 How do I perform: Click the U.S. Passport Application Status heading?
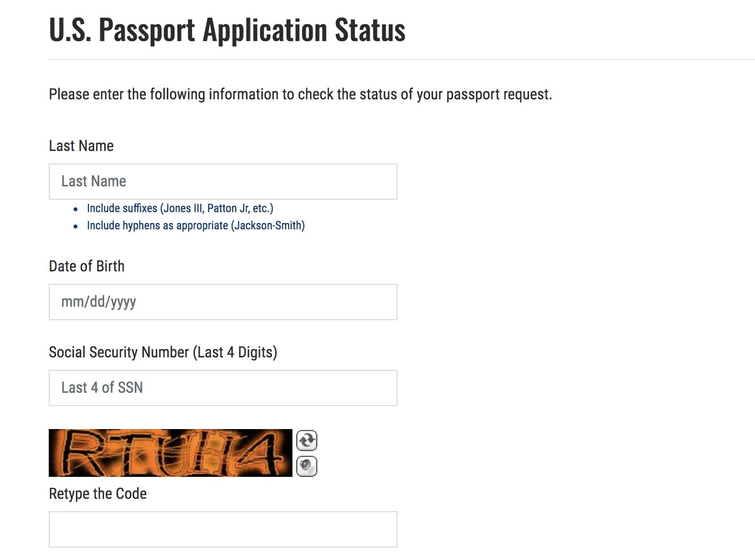227,30
